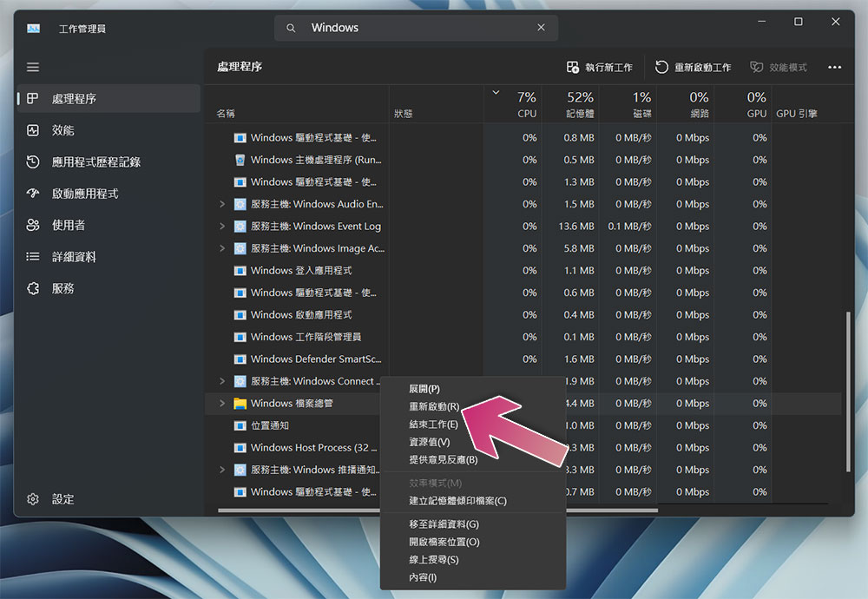Click the Windows Host Process (32 ... icon
The image size is (868, 599).
(x=240, y=447)
